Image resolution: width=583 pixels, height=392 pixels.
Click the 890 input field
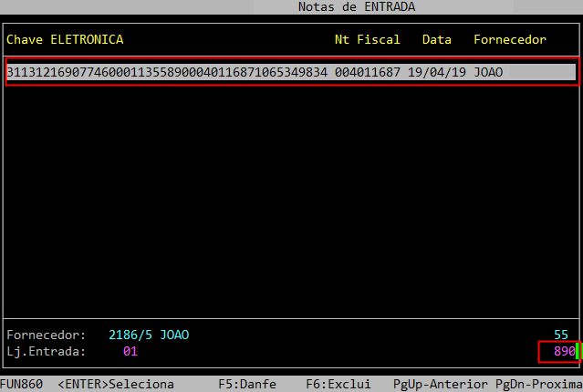pyautogui.click(x=565, y=351)
